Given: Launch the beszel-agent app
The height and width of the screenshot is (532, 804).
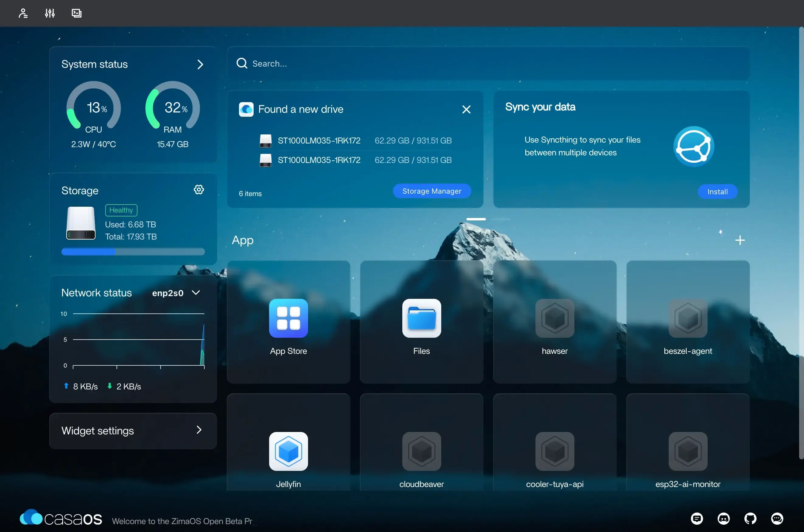Looking at the screenshot, I should click(688, 318).
